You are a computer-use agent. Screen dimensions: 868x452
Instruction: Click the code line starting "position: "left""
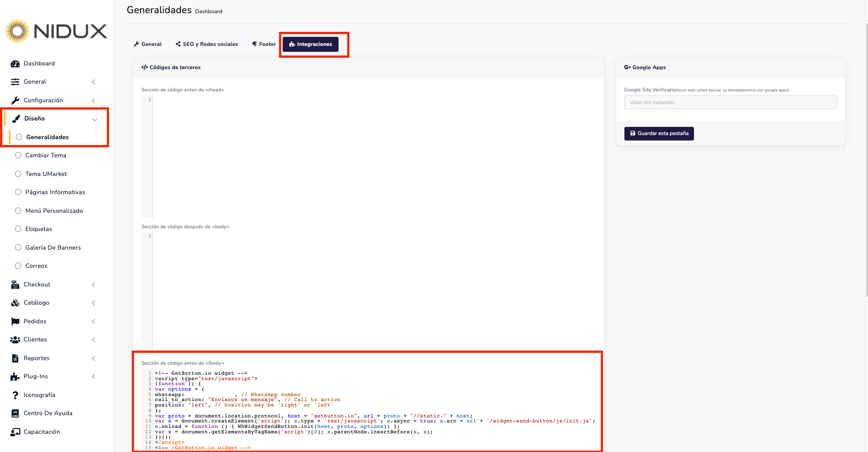pos(244,405)
